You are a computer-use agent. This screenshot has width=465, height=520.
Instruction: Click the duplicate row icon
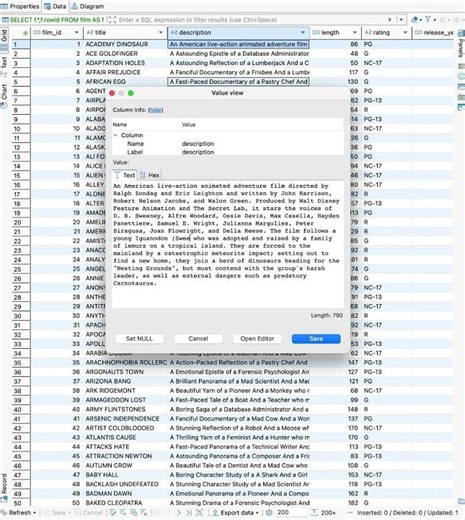click(133, 513)
